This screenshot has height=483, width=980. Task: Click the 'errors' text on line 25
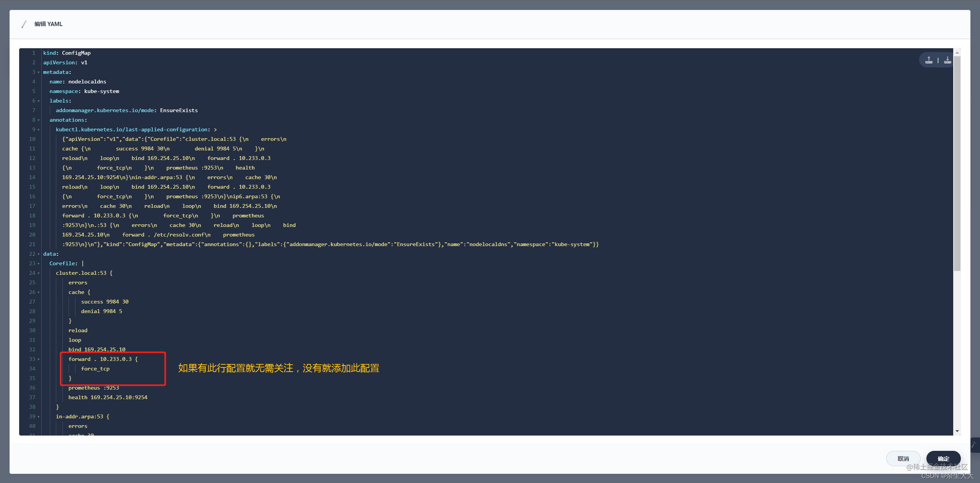coord(78,282)
